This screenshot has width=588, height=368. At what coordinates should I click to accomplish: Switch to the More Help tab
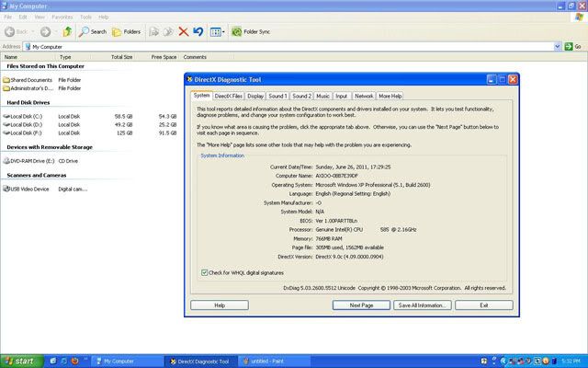(390, 96)
